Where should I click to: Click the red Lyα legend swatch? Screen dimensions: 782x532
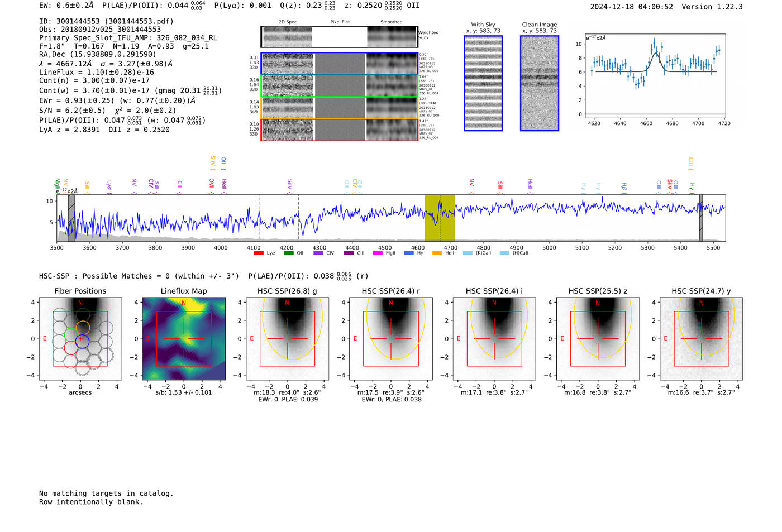tap(259, 253)
